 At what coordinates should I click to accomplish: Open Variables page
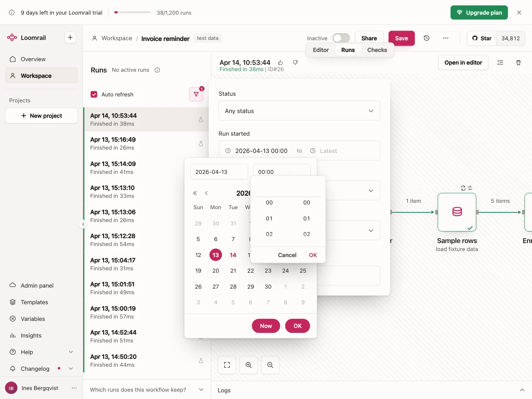click(x=41, y=319)
